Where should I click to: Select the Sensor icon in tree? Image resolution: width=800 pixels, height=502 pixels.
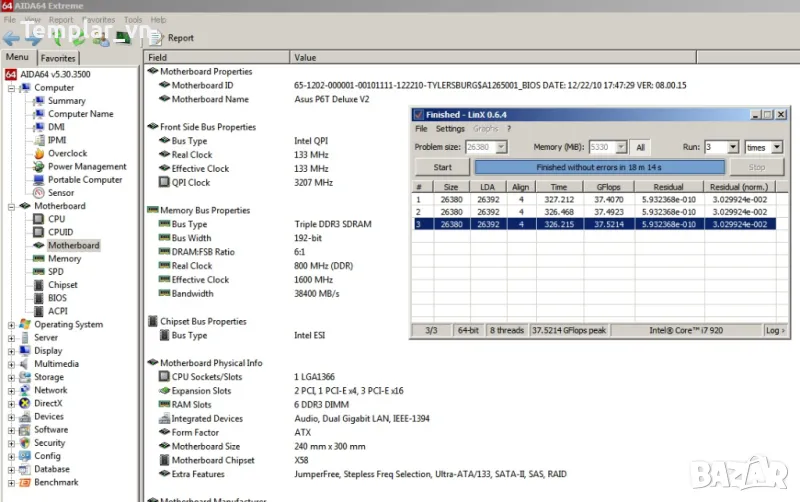39,192
